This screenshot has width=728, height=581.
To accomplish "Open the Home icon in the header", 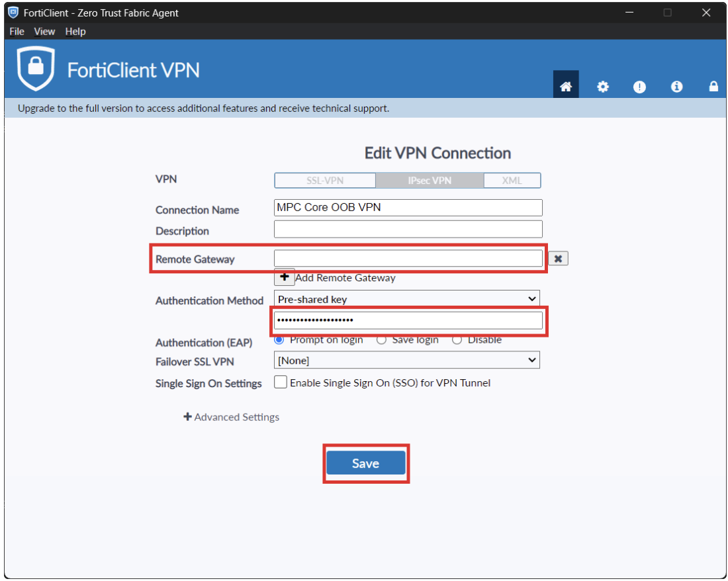I will pos(565,86).
